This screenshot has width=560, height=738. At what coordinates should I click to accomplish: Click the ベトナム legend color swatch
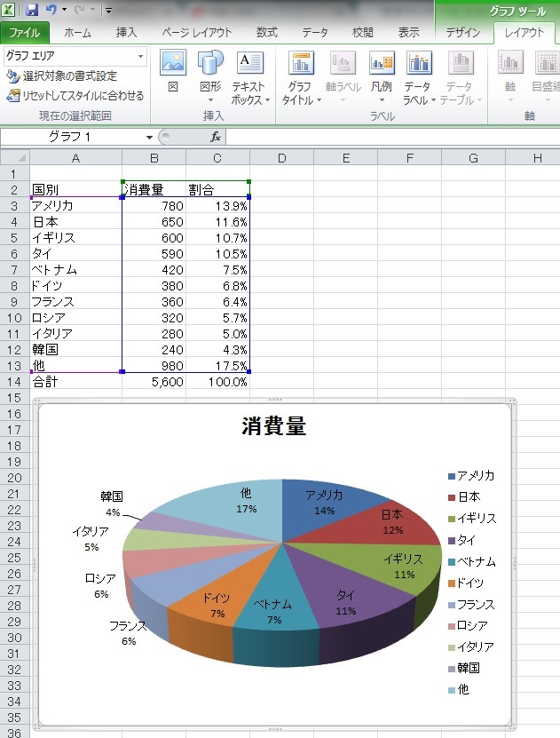click(x=452, y=562)
